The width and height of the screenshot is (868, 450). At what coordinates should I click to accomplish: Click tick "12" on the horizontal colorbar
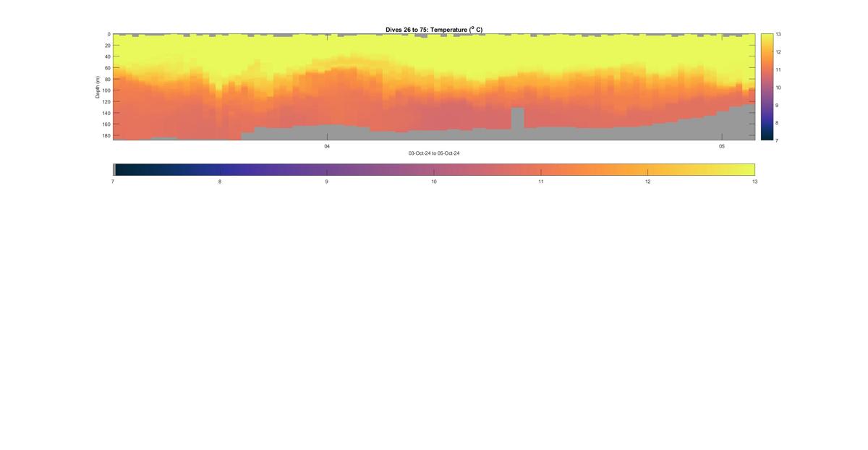(x=648, y=182)
